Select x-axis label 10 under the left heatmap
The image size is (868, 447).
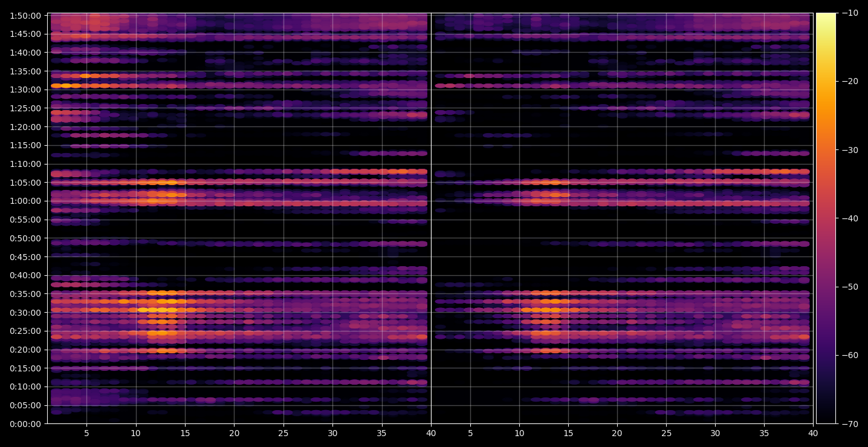(x=135, y=433)
